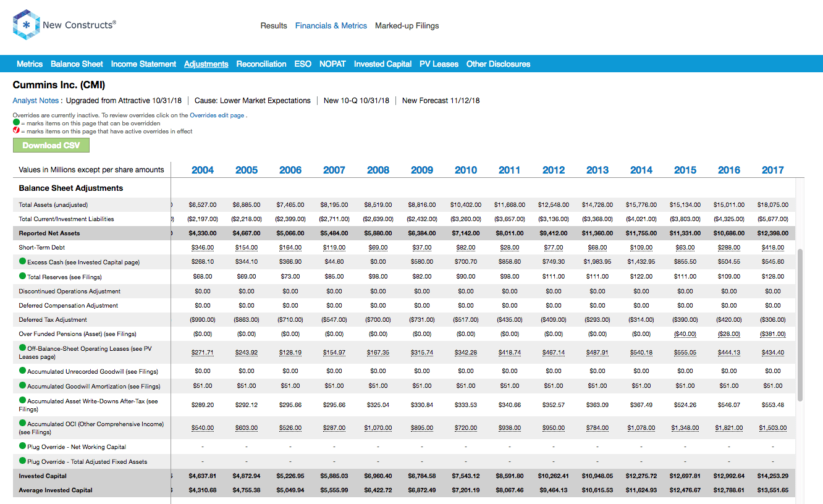
Task: Click the 2014 column year header
Action: [x=641, y=170]
